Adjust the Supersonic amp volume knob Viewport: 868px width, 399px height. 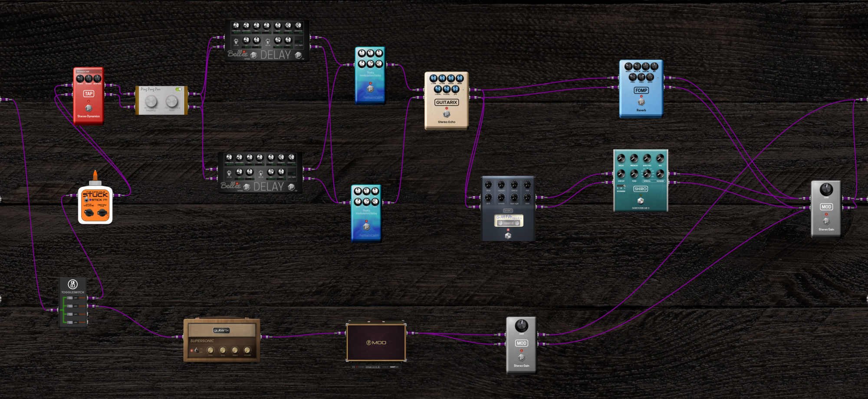coord(247,350)
